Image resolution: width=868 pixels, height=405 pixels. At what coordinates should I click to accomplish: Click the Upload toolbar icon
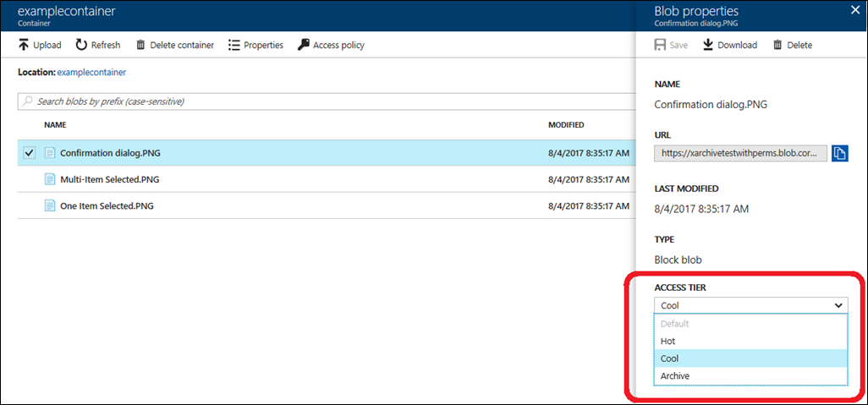click(x=24, y=45)
